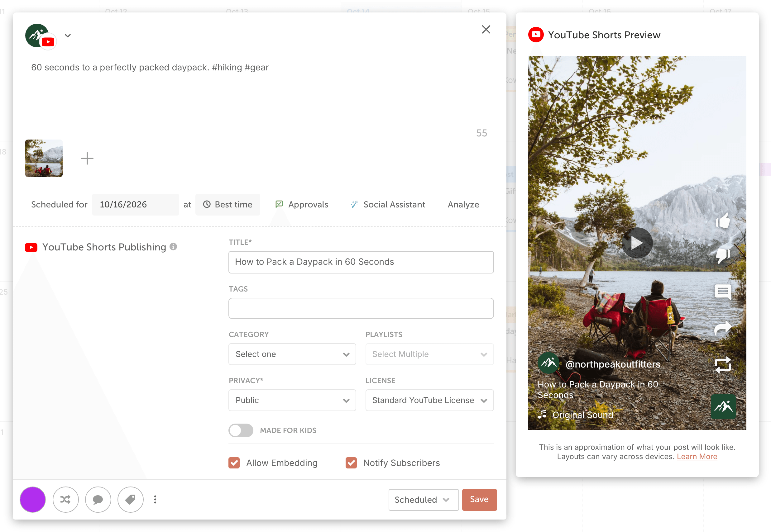Click the share arrow icon in preview
Viewport: 771px width, 532px height.
point(723,328)
